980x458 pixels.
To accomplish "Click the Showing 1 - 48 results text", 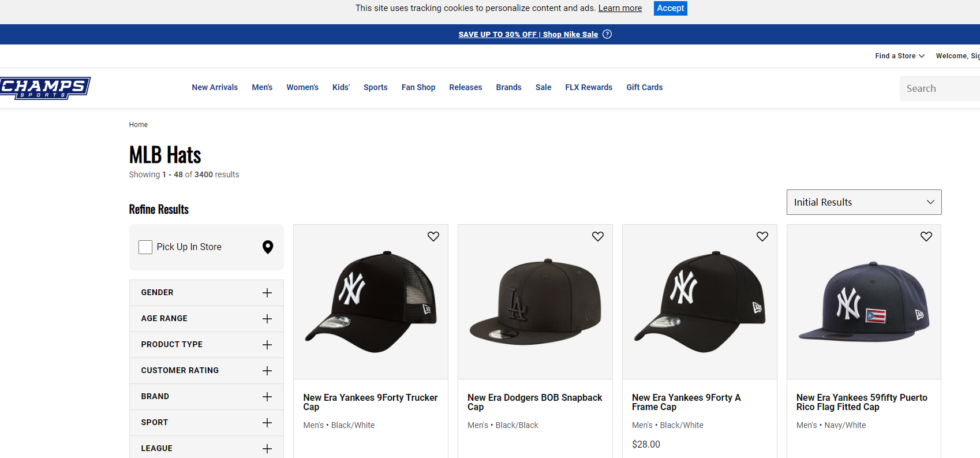I will pos(184,174).
